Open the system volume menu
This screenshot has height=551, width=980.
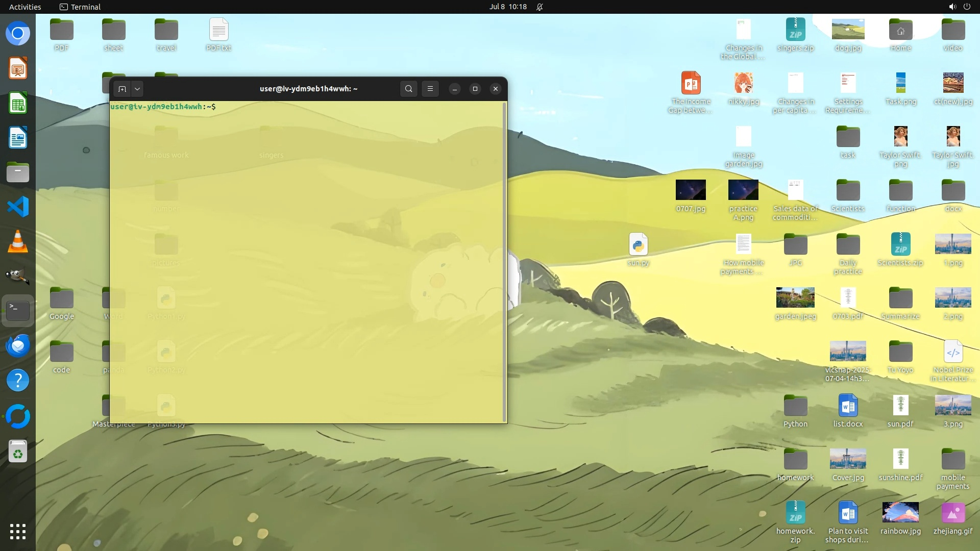click(952, 7)
